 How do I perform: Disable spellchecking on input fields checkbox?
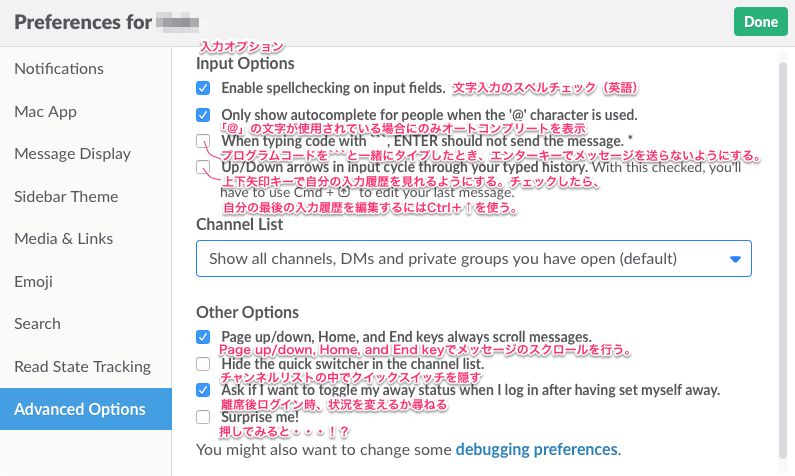pos(203,88)
